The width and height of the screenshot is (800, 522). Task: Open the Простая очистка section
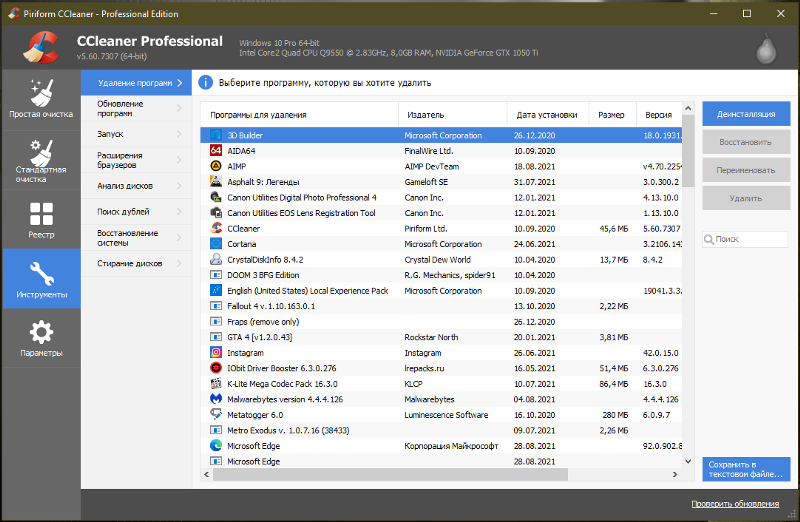[41, 100]
